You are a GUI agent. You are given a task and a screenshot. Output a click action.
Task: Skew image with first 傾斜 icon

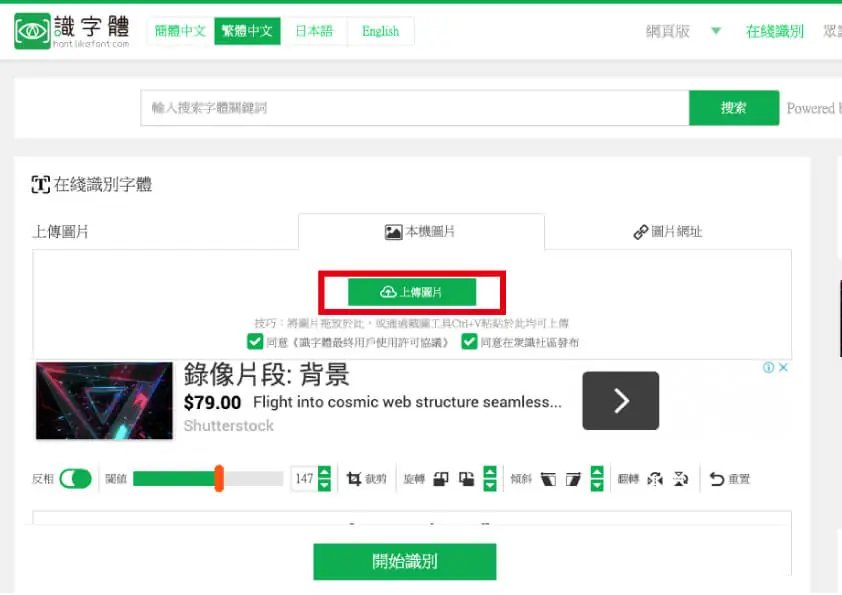548,478
